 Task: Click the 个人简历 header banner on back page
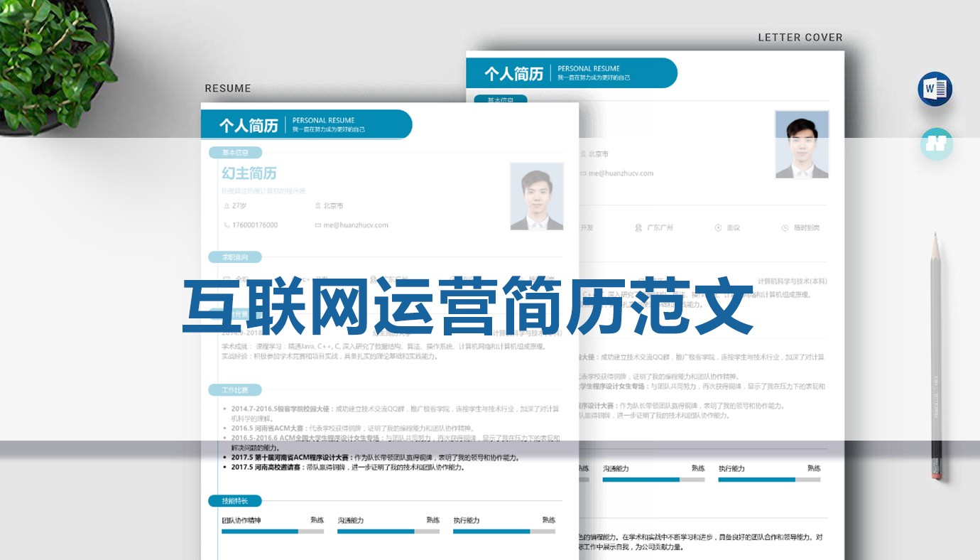pyautogui.click(x=572, y=73)
